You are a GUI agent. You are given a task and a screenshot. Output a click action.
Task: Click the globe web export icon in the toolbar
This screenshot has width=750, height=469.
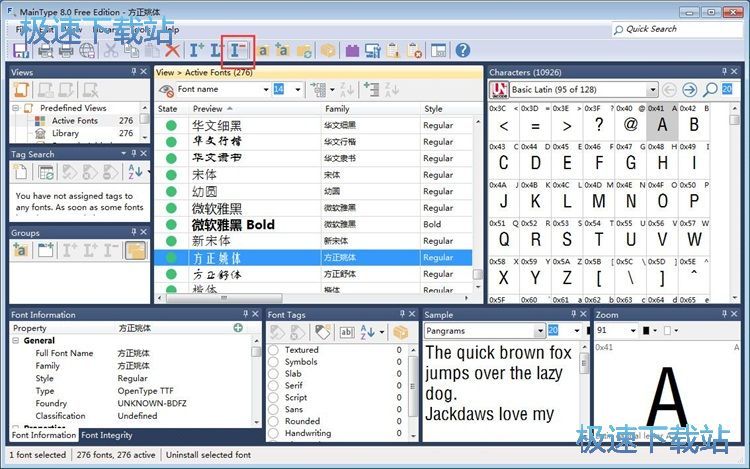87,50
